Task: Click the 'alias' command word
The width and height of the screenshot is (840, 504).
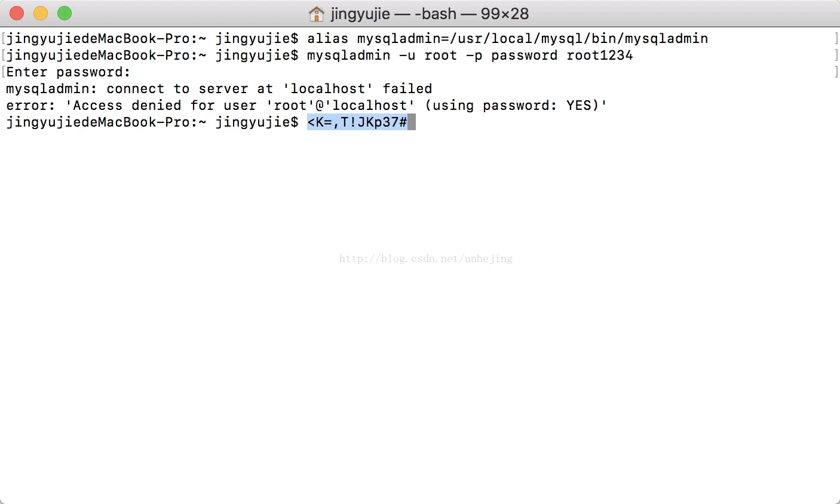Action: (x=327, y=39)
